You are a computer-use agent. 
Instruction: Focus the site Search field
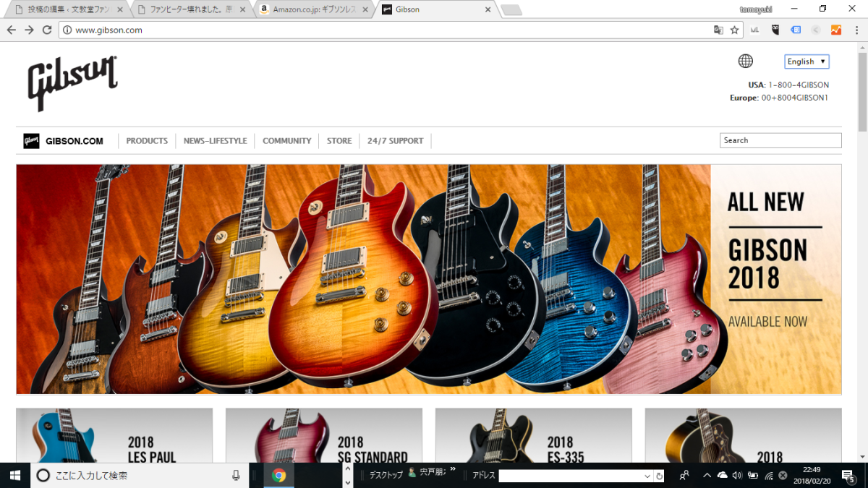[x=780, y=140]
